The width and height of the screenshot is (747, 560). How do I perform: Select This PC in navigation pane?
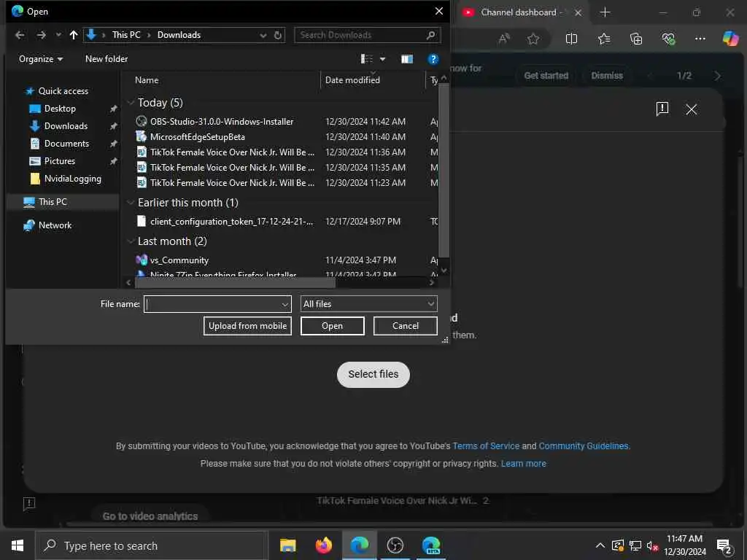(53, 202)
